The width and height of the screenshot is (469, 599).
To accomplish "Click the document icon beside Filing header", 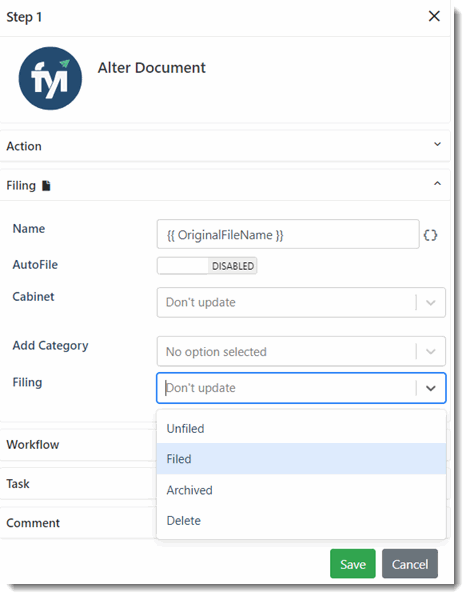I will (46, 186).
